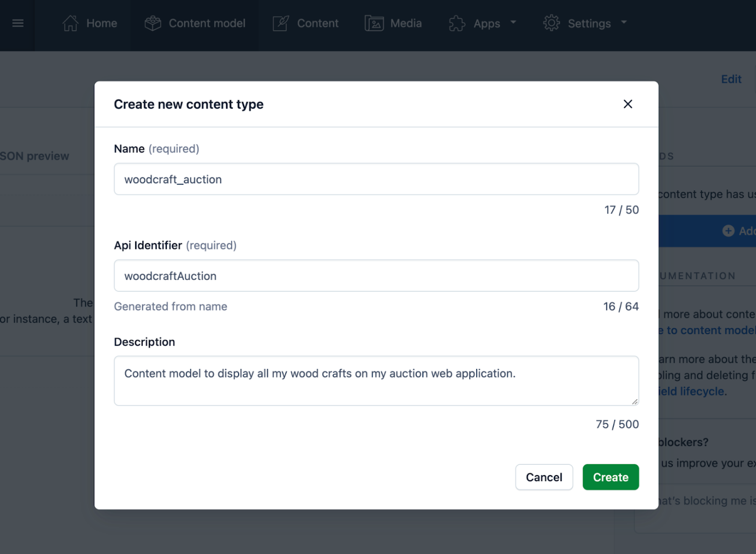Focus the Name input field
The image size is (756, 554).
coord(376,179)
